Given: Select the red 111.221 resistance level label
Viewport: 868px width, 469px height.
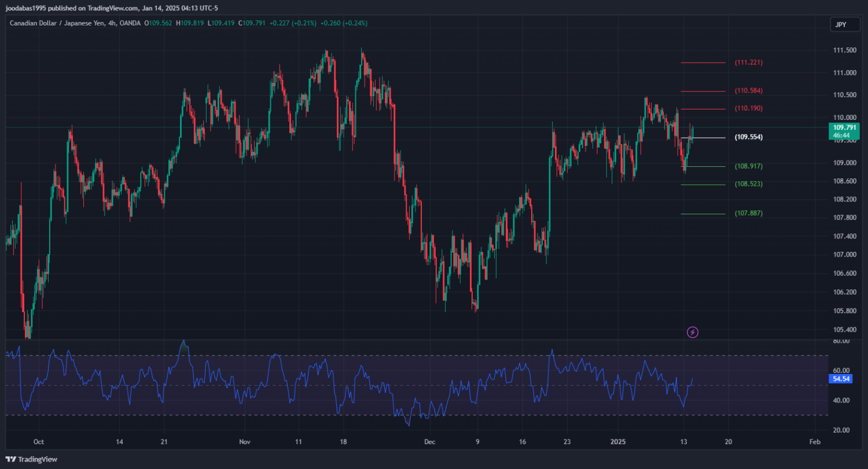Looking at the screenshot, I should pyautogui.click(x=748, y=63).
